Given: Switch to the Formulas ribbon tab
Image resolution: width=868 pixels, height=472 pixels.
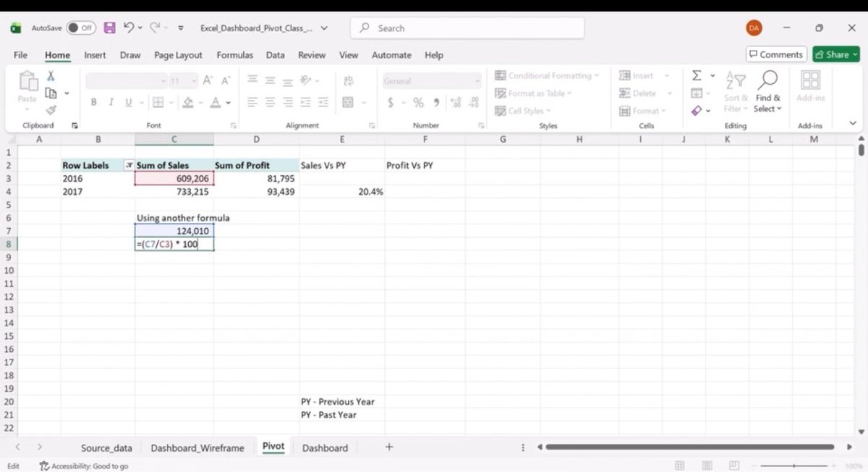Looking at the screenshot, I should [x=235, y=55].
